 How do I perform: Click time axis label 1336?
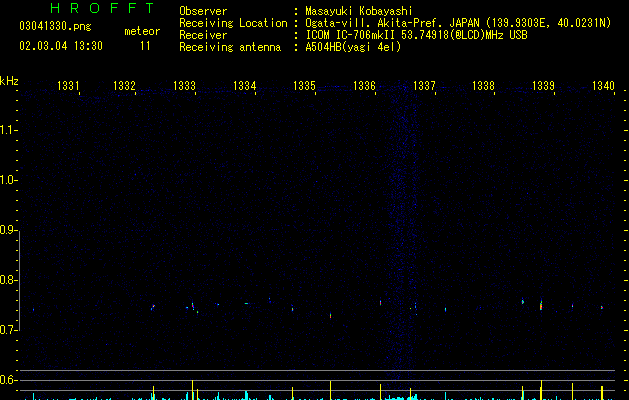point(364,86)
